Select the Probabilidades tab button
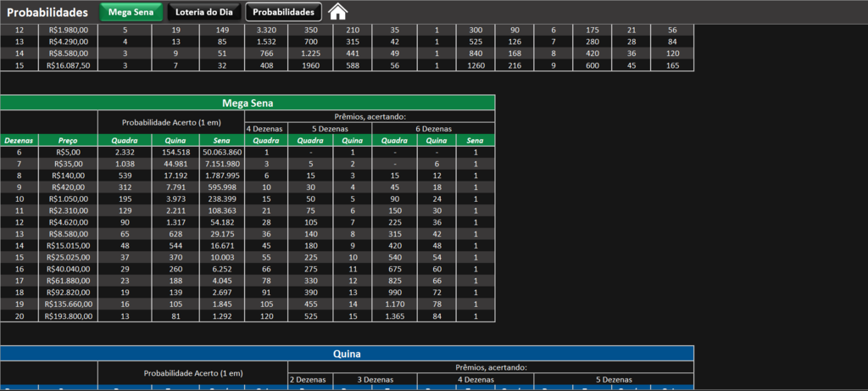Viewport: 868px width, 391px height. [283, 12]
